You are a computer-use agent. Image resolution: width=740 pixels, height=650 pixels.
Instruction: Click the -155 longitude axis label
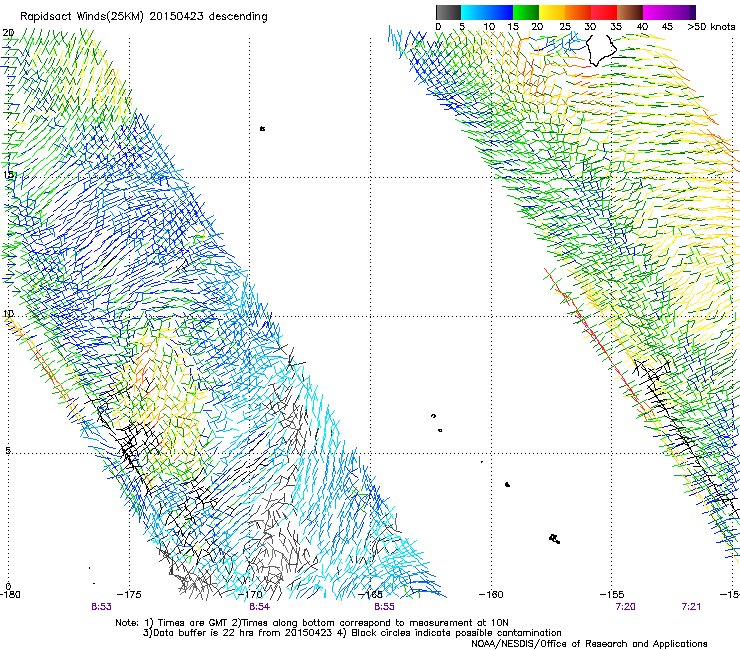pyautogui.click(x=612, y=594)
